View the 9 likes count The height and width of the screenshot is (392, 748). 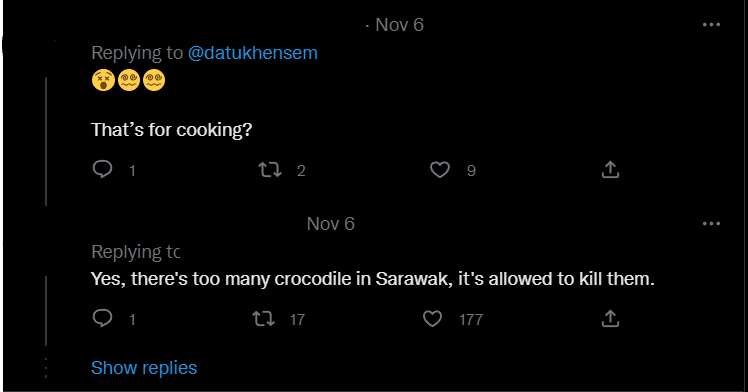click(x=471, y=170)
